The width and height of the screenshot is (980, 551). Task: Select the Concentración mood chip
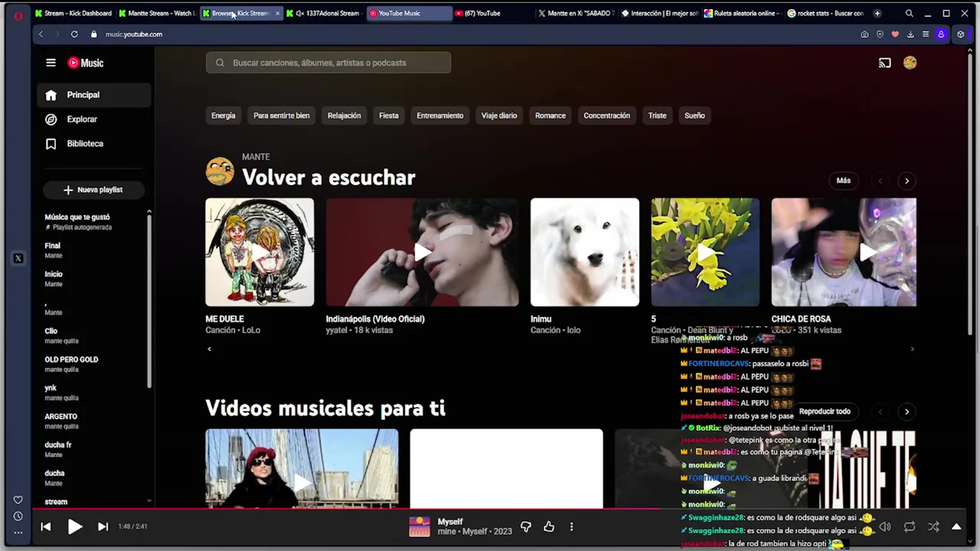coord(606,116)
